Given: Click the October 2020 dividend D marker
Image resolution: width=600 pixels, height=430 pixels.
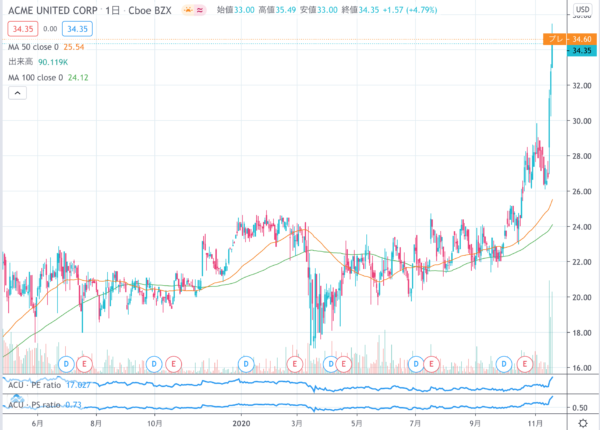Looking at the screenshot, I should [504, 364].
